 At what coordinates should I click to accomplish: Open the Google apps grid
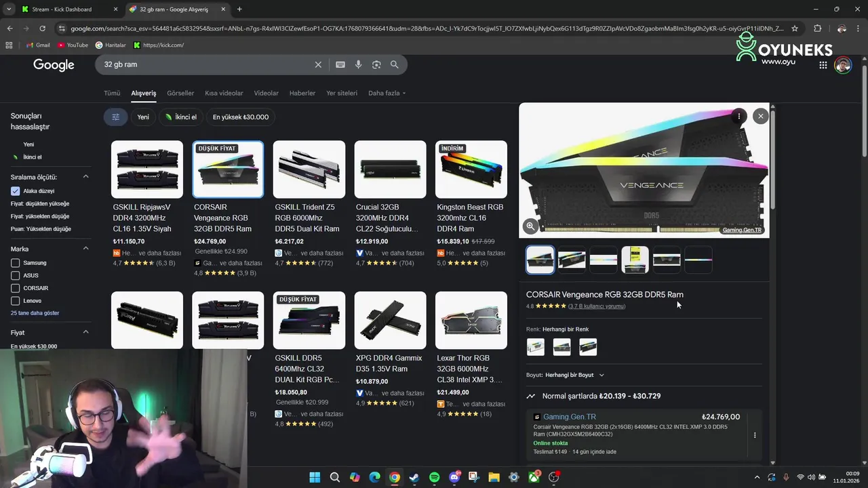823,65
